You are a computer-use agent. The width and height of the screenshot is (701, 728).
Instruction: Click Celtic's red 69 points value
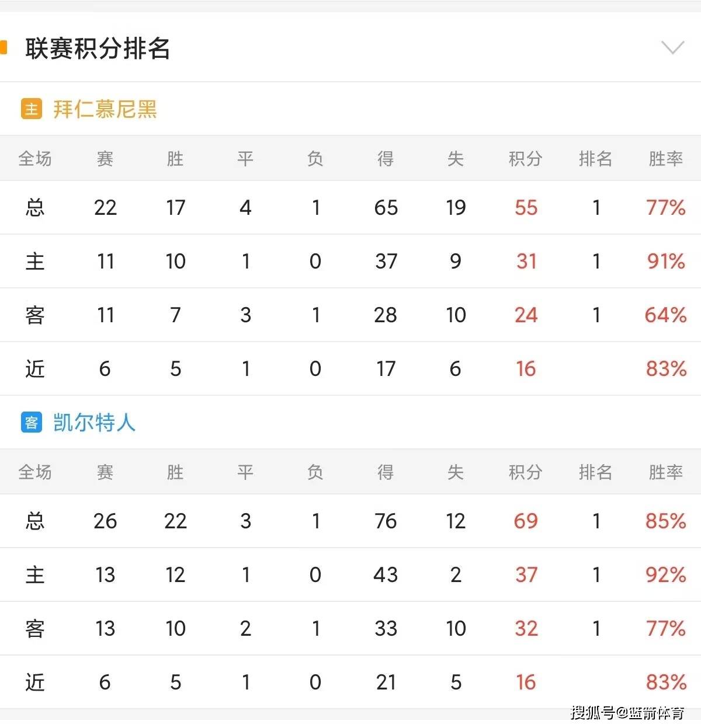point(525,521)
